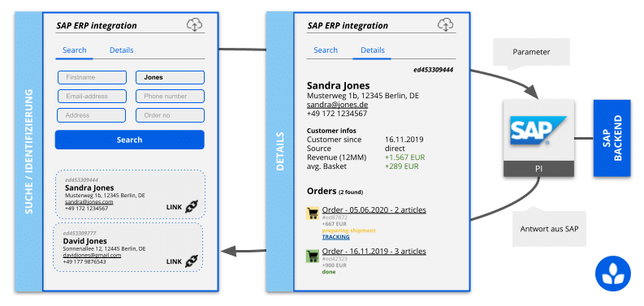Click the Order no input field

(x=170, y=115)
